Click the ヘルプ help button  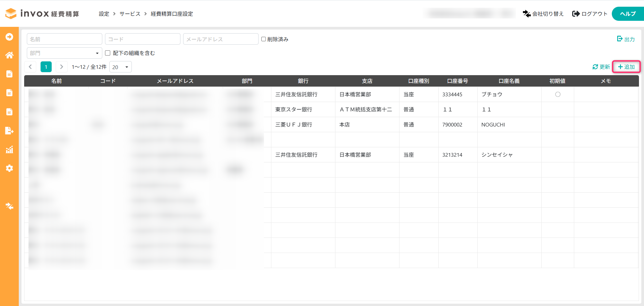(x=628, y=14)
